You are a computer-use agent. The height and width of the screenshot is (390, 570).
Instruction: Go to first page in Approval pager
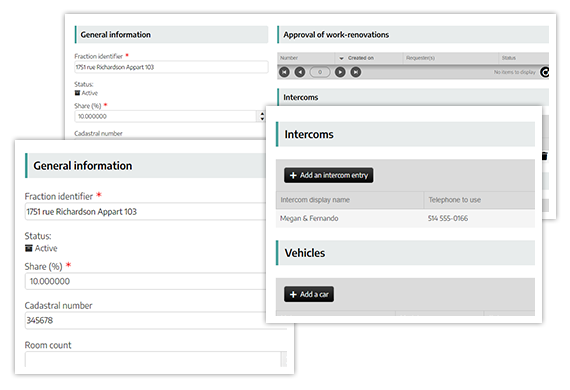tap(284, 72)
